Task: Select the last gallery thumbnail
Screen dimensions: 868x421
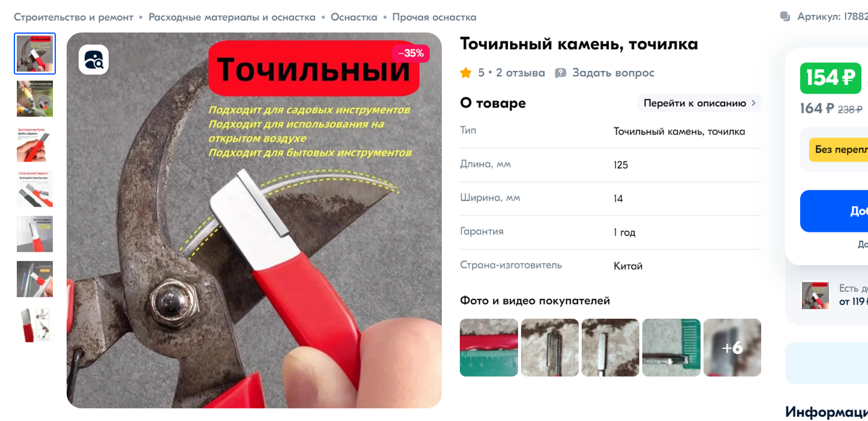Action: pos(35,324)
